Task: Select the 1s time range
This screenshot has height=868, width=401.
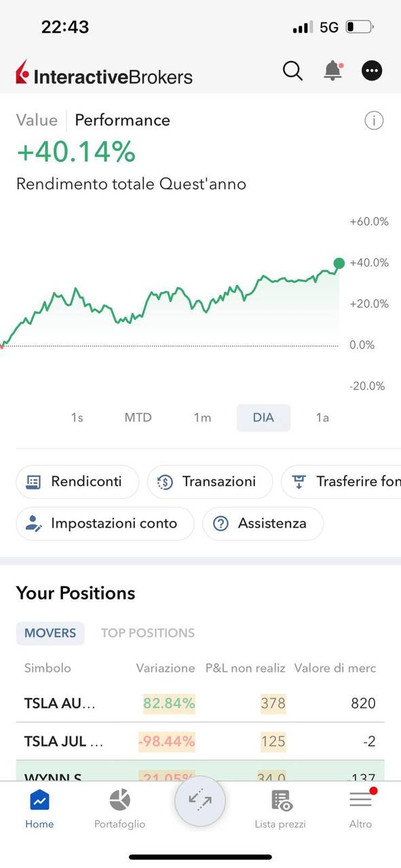Action: tap(77, 418)
